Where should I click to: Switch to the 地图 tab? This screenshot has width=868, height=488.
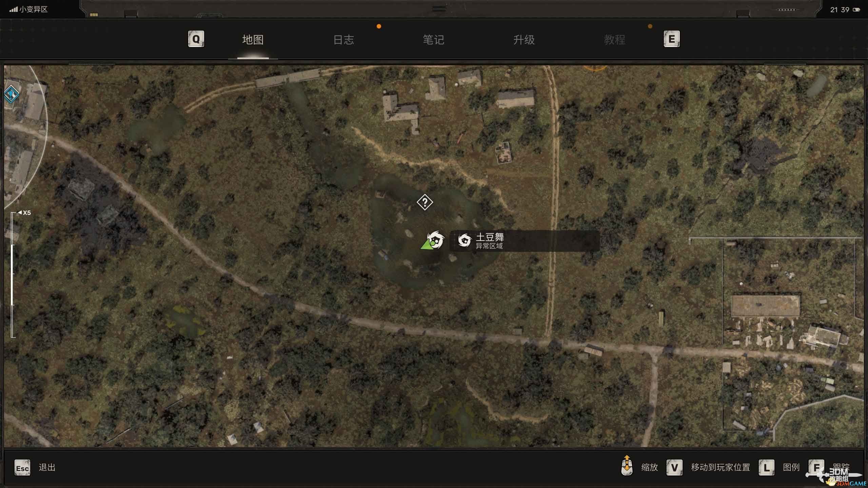(x=253, y=40)
